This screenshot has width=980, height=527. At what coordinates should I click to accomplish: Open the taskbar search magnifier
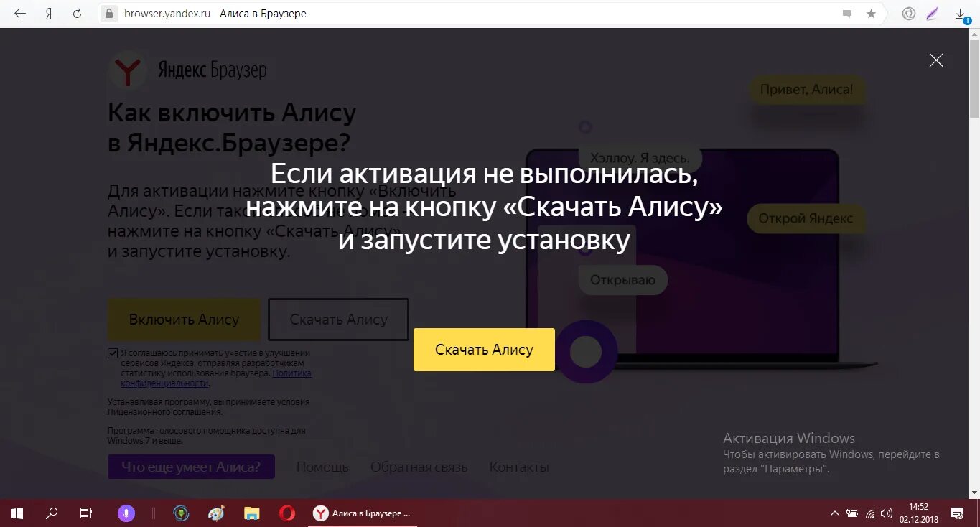(52, 513)
